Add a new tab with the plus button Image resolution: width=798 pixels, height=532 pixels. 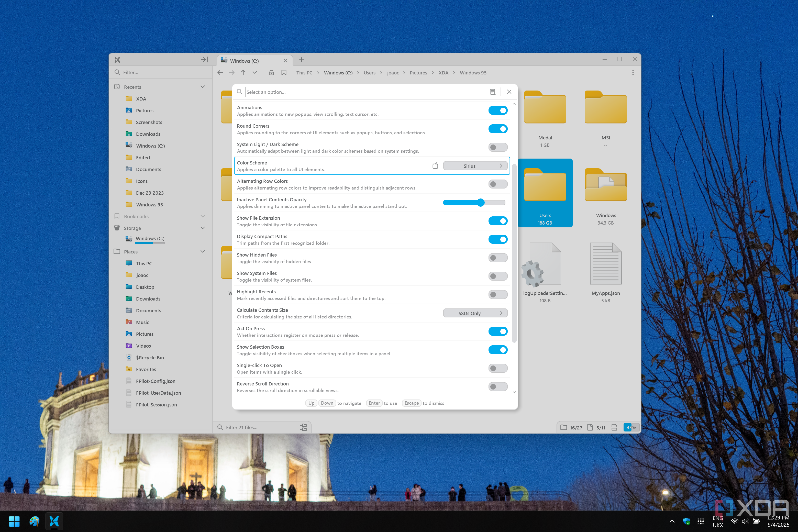coord(301,60)
